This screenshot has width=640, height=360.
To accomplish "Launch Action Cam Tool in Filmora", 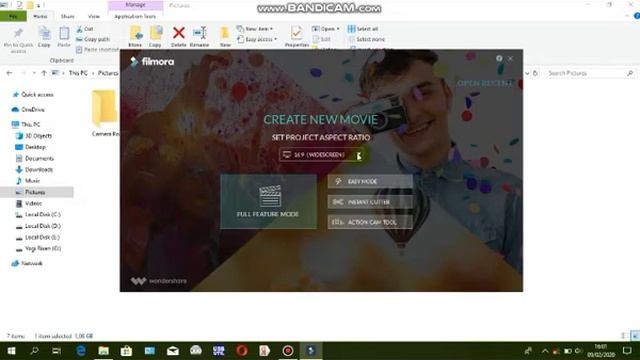I will [370, 222].
